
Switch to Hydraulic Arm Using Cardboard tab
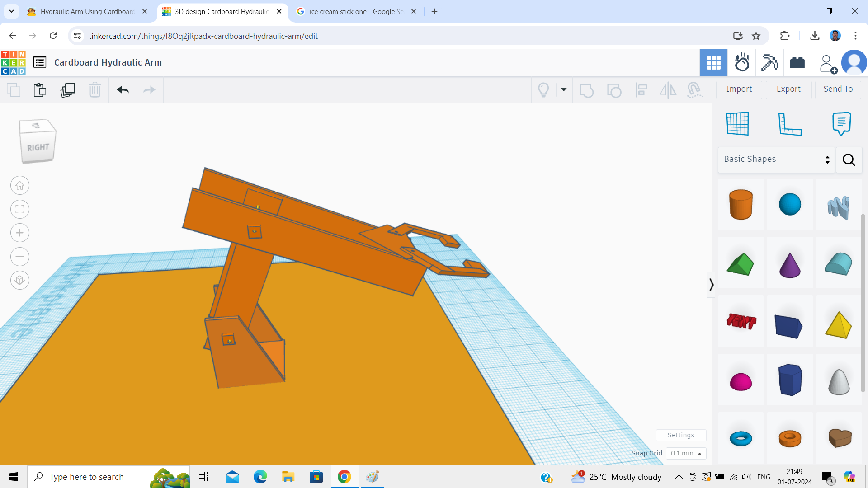pyautogui.click(x=87, y=11)
